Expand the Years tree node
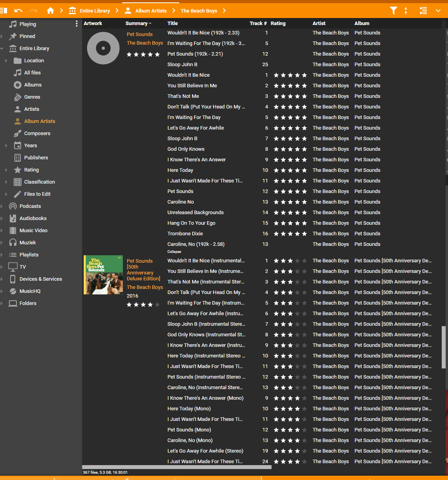This screenshot has height=480, width=448. point(6,146)
